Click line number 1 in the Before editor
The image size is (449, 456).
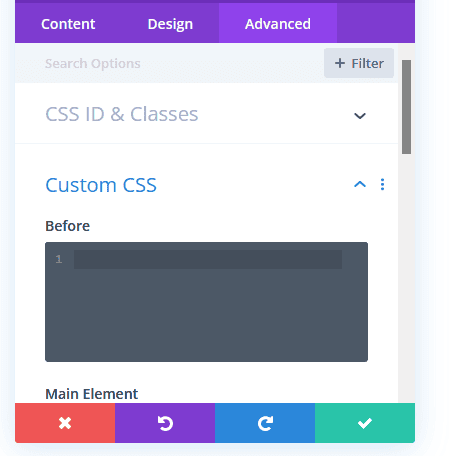click(x=59, y=259)
